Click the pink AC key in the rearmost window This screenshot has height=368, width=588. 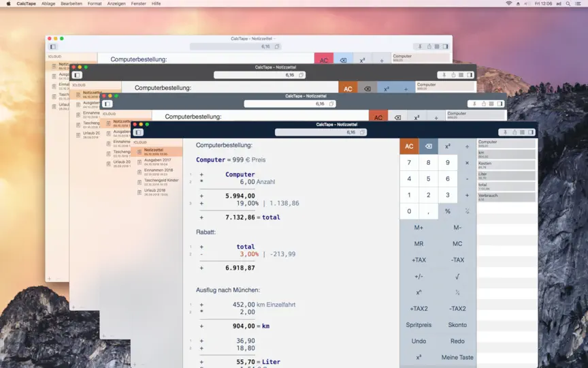[x=324, y=59]
